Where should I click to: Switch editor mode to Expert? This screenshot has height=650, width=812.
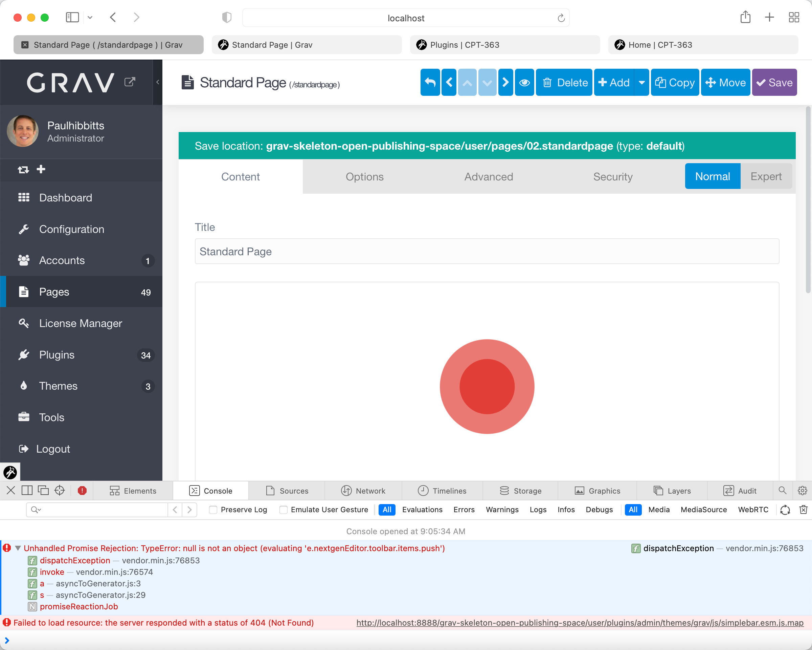click(x=766, y=176)
